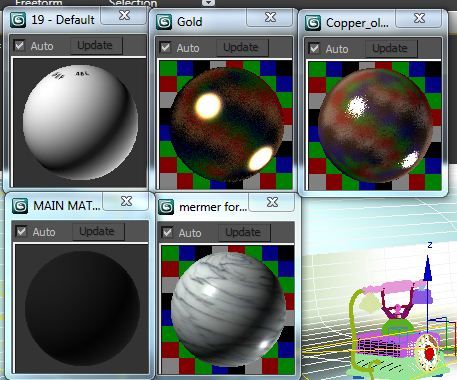
Task: Select the marble sphere preview thumbnail
Action: click(228, 310)
